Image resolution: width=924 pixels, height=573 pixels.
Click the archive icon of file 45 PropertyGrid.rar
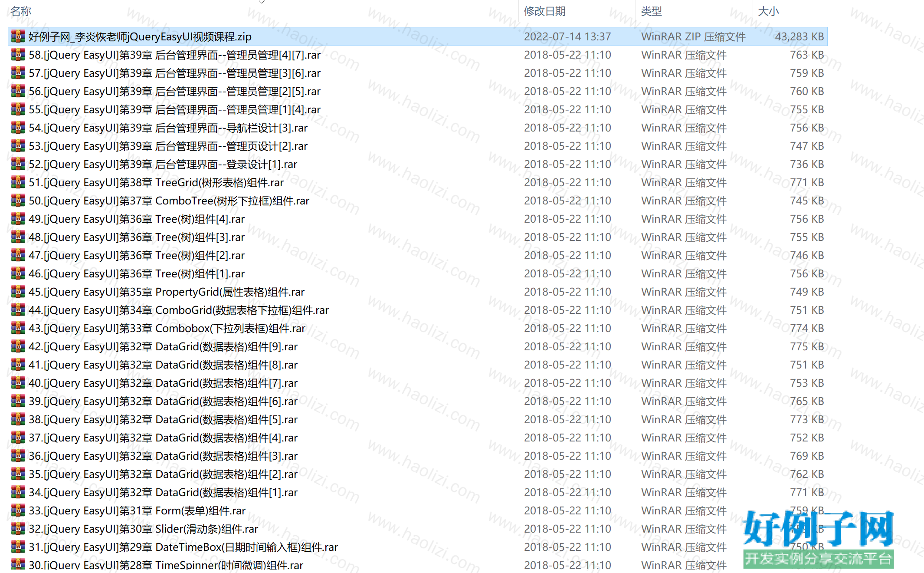pyautogui.click(x=18, y=292)
